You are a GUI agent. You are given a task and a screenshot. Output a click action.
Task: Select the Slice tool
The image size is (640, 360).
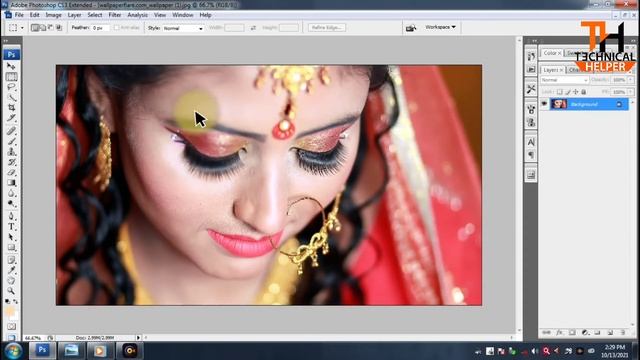[11, 118]
